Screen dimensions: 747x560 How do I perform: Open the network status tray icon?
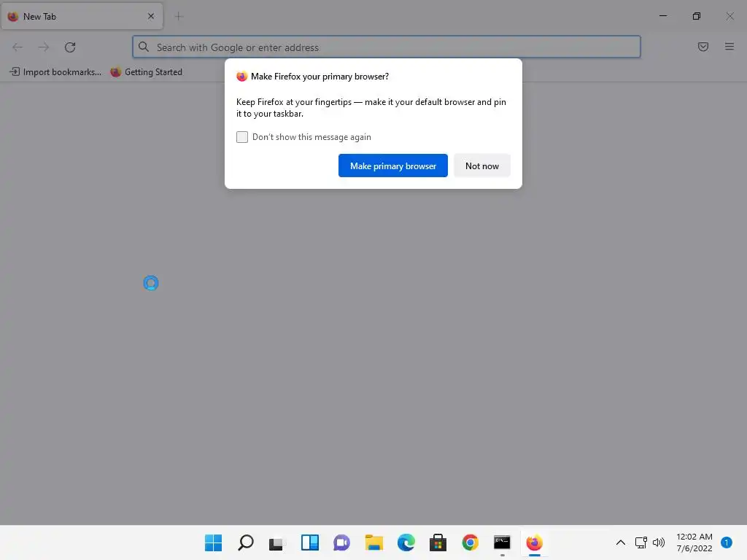(x=640, y=542)
